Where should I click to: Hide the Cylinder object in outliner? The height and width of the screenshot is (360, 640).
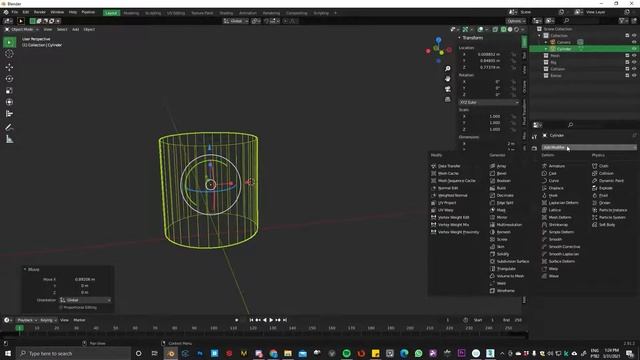click(x=634, y=49)
